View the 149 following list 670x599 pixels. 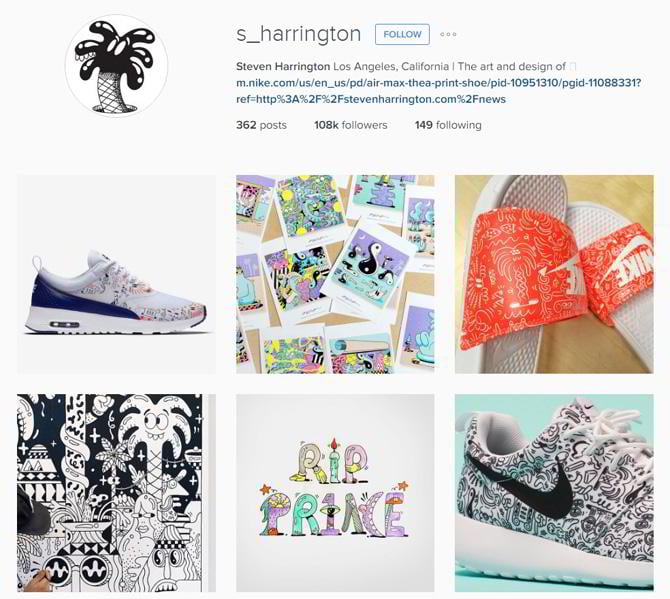pos(448,125)
